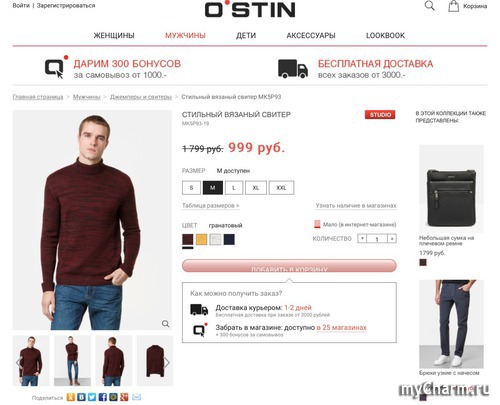Open the shopping bag Корзина icon

(453, 6)
